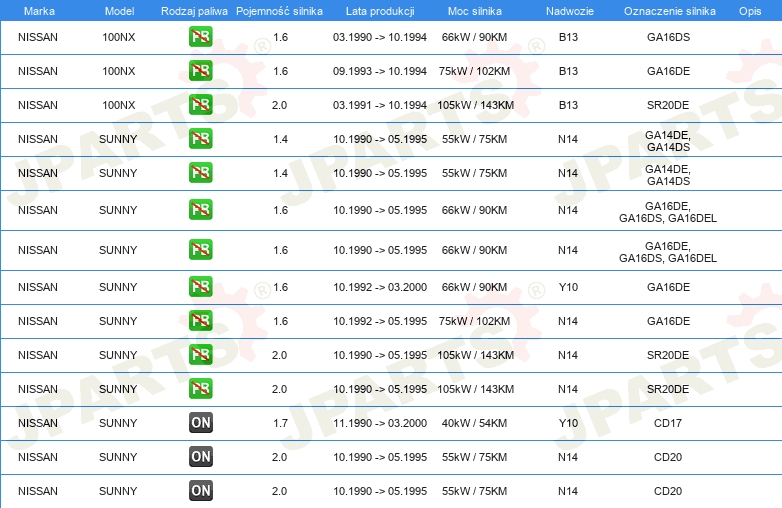Click 66kW / 90KM in the 100NX GA16DS row
This screenshot has width=782, height=508.
pyautogui.click(x=474, y=37)
